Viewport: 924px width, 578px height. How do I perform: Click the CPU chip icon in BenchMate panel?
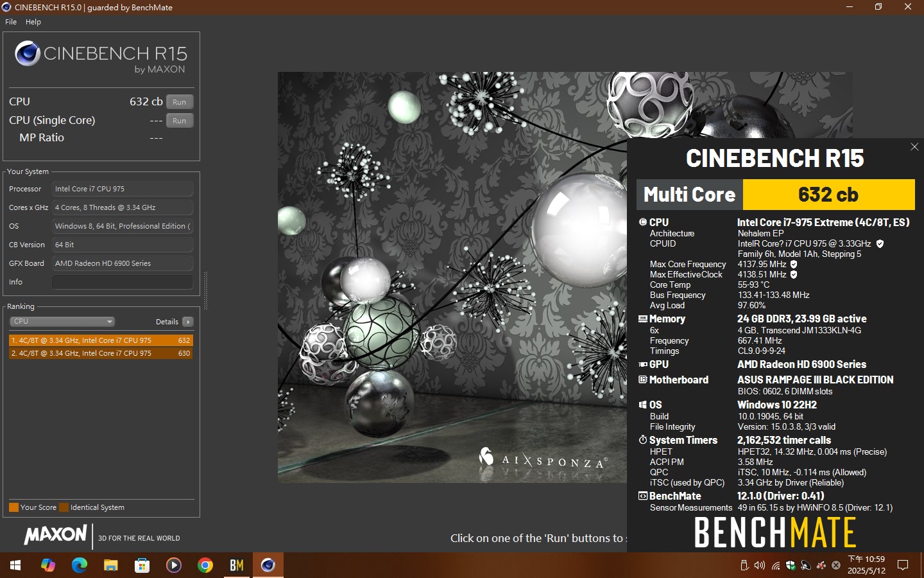643,222
